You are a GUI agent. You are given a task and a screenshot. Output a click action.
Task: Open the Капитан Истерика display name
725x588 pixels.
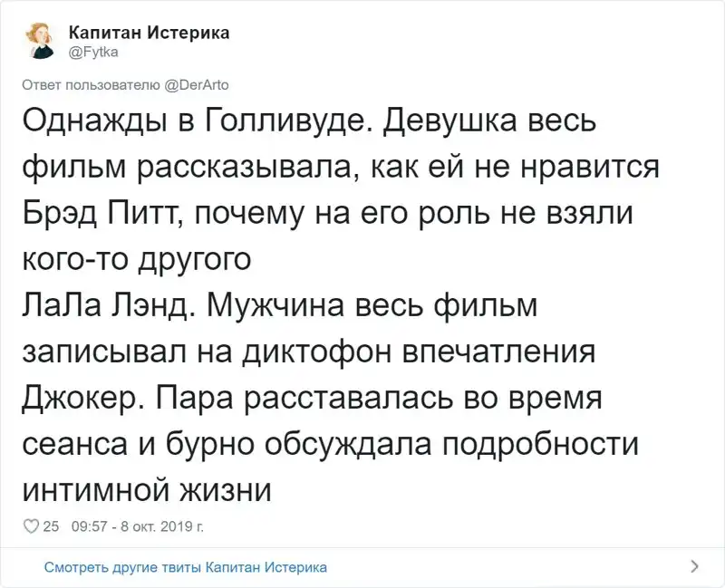click(150, 33)
